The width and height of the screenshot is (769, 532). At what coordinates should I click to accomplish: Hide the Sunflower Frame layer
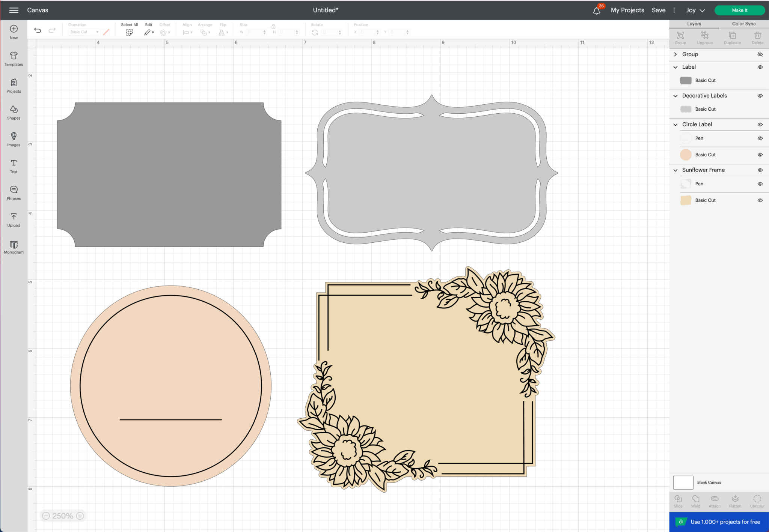(x=760, y=170)
